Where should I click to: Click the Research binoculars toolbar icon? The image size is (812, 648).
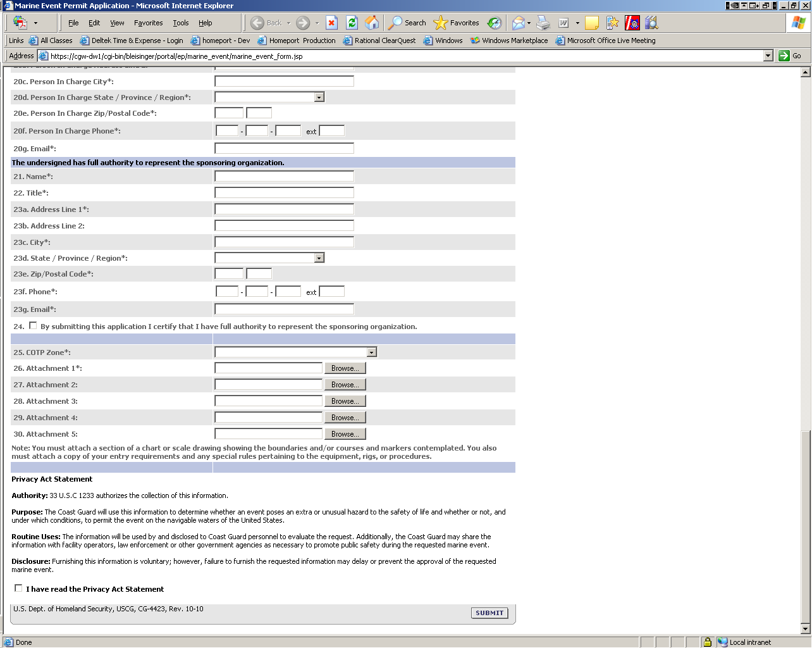click(x=651, y=23)
